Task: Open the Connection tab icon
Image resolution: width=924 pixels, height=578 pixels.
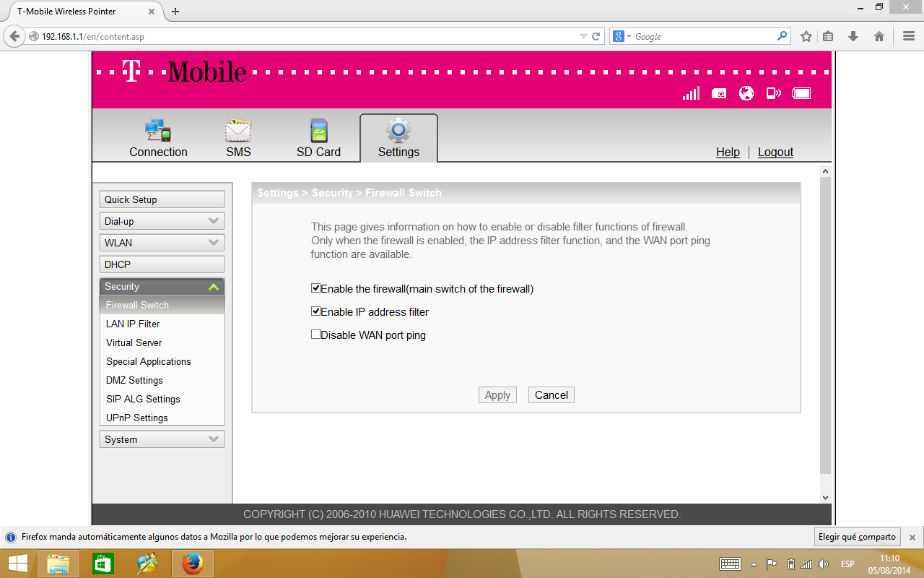Action: pos(157,131)
